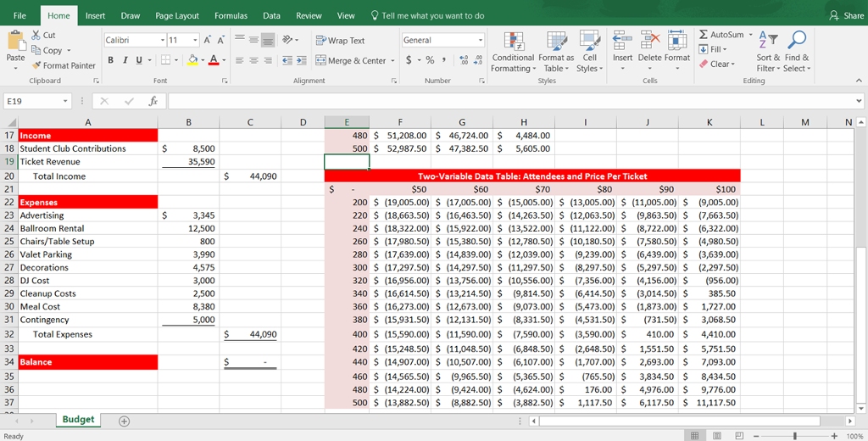Click inside the formula bar input
Viewport: 868px width, 441px height.
click(x=509, y=101)
